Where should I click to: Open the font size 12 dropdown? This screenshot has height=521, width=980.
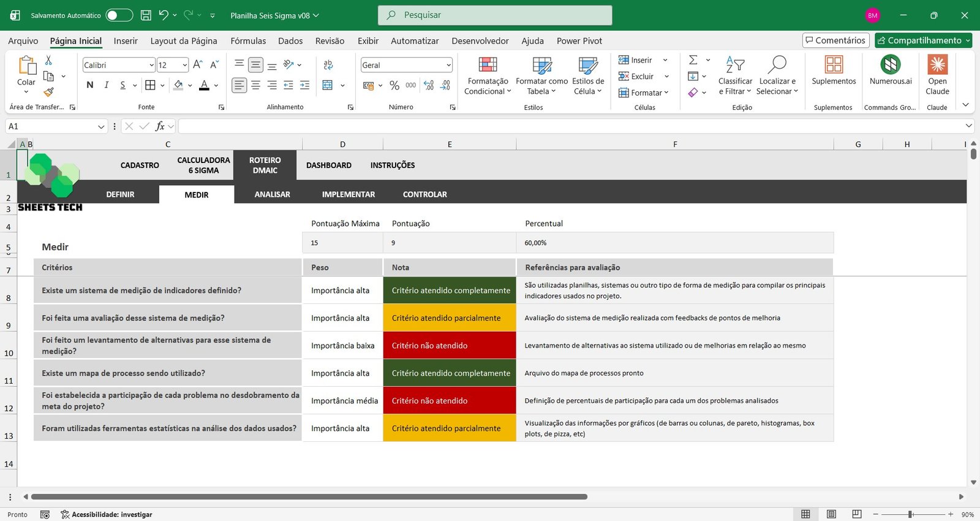click(184, 65)
